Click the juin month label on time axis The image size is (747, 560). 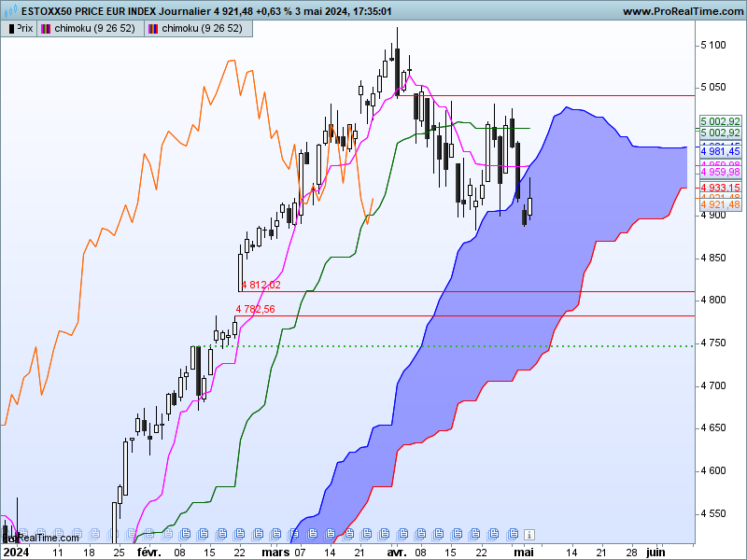pos(655,553)
